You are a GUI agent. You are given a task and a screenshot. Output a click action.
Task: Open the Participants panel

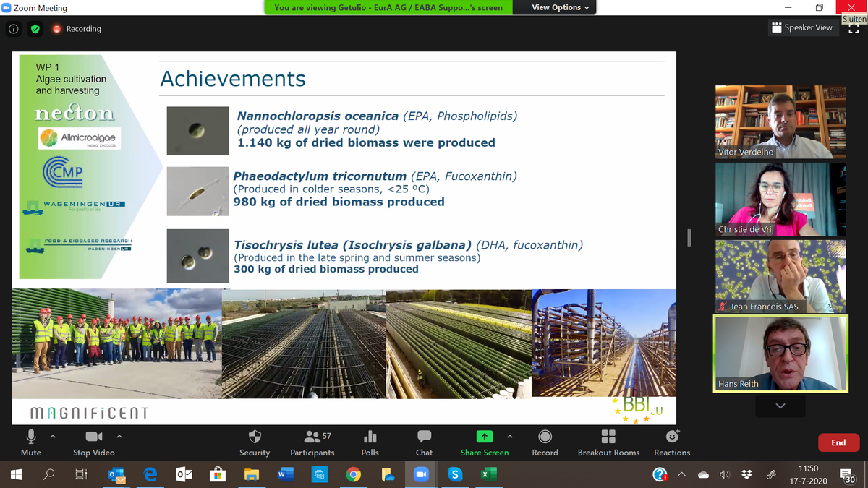312,442
